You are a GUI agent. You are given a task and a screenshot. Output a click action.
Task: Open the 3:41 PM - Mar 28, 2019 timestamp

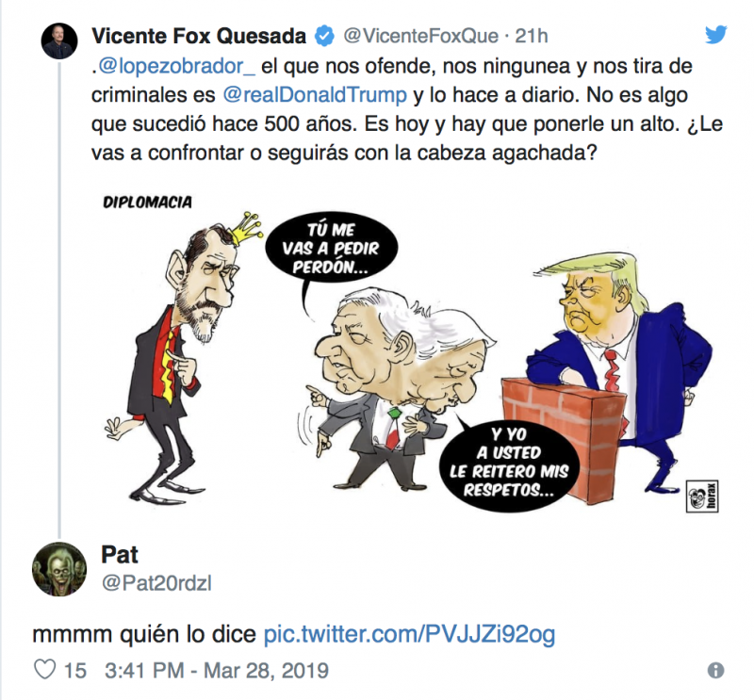(x=217, y=670)
